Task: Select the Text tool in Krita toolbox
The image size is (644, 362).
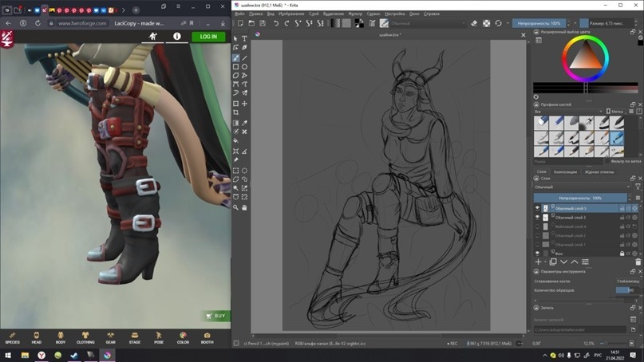Action: pos(244,38)
